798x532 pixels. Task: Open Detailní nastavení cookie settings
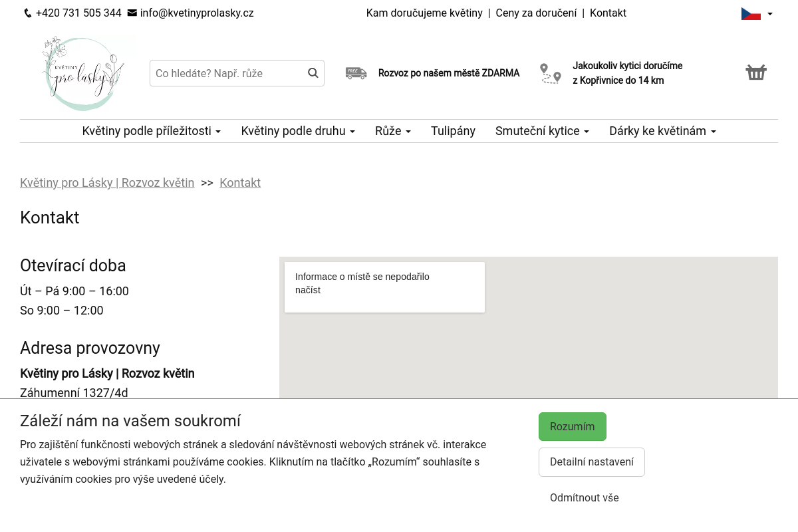click(591, 462)
